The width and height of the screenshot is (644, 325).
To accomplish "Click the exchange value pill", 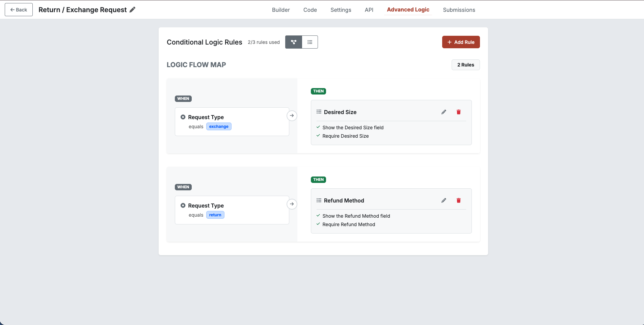I will [x=218, y=126].
